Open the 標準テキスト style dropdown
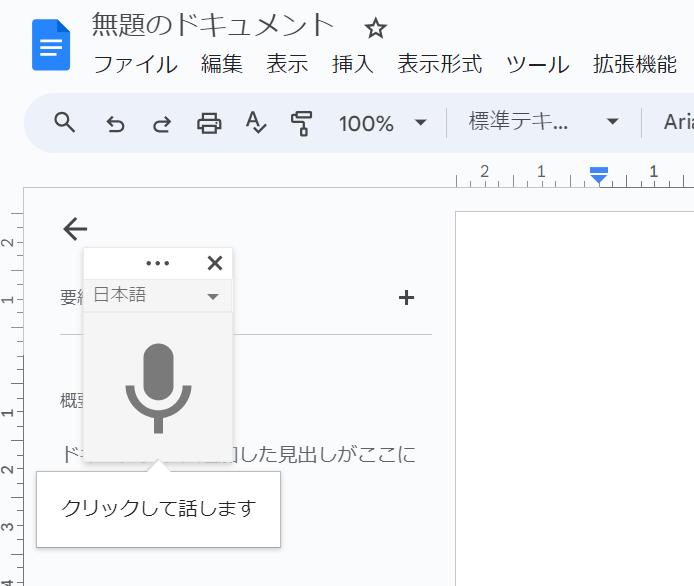The height and width of the screenshot is (586, 694). (544, 124)
